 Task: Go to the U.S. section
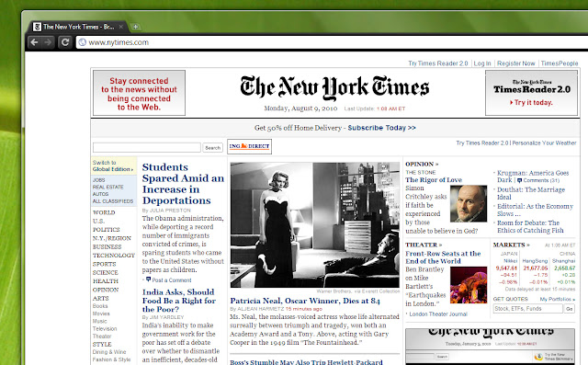coord(98,222)
